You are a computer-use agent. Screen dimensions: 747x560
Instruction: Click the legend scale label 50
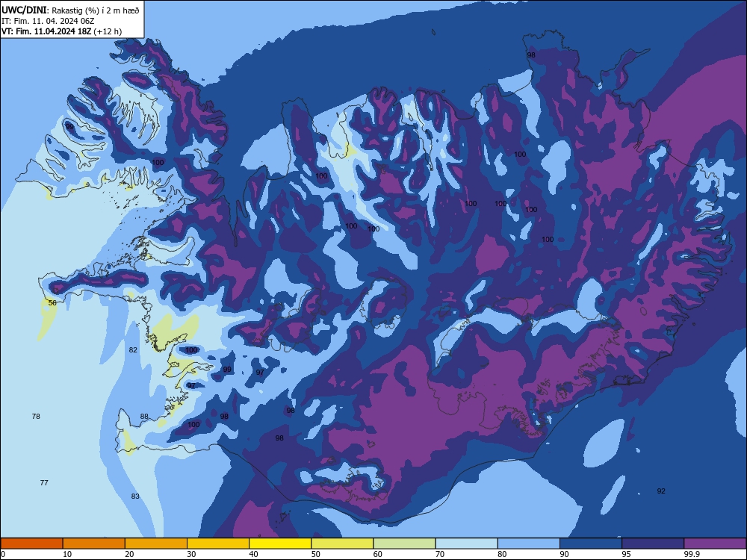pos(316,554)
